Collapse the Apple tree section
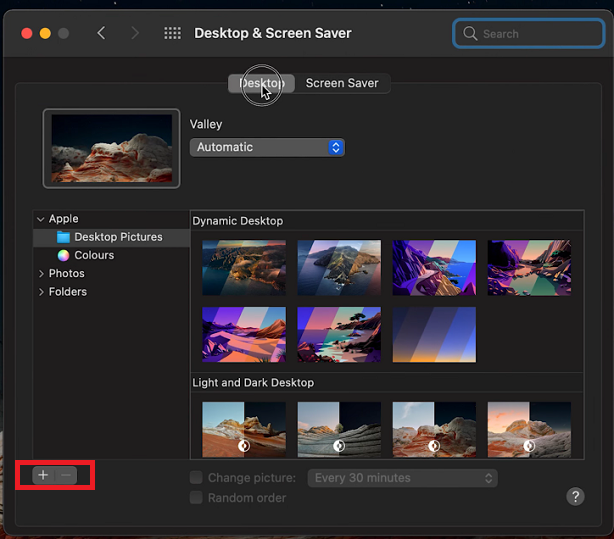The width and height of the screenshot is (614, 539). (41, 219)
